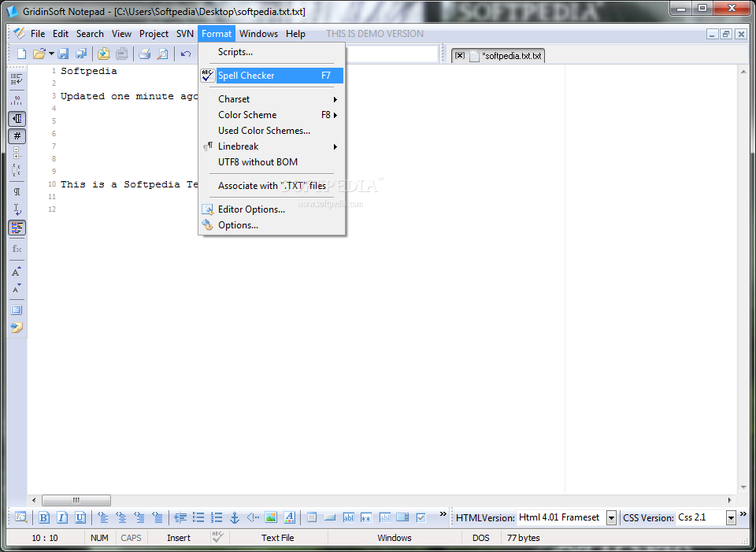The width and height of the screenshot is (756, 552).
Task: Toggle line numbers with # button
Action: (x=17, y=136)
